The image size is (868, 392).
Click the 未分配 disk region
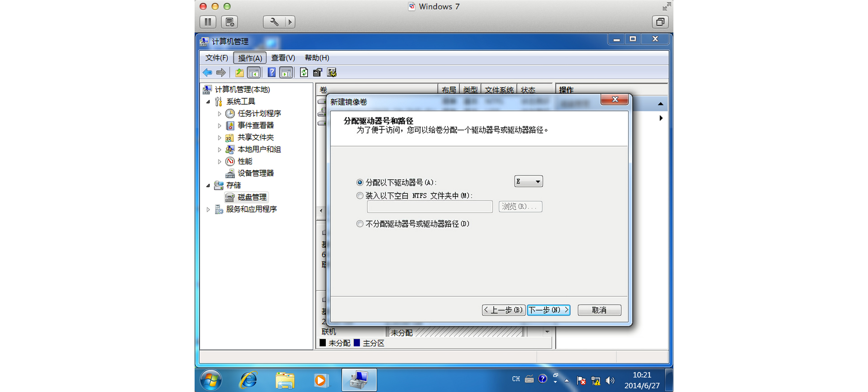pyautogui.click(x=456, y=332)
